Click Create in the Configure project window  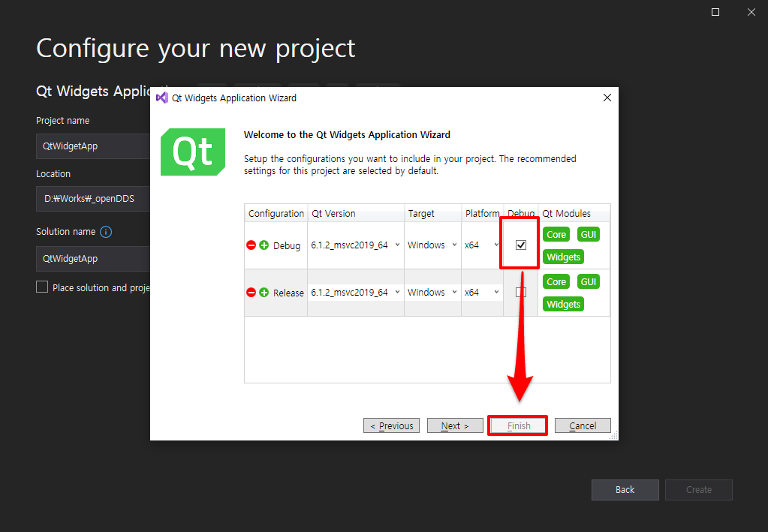tap(699, 490)
